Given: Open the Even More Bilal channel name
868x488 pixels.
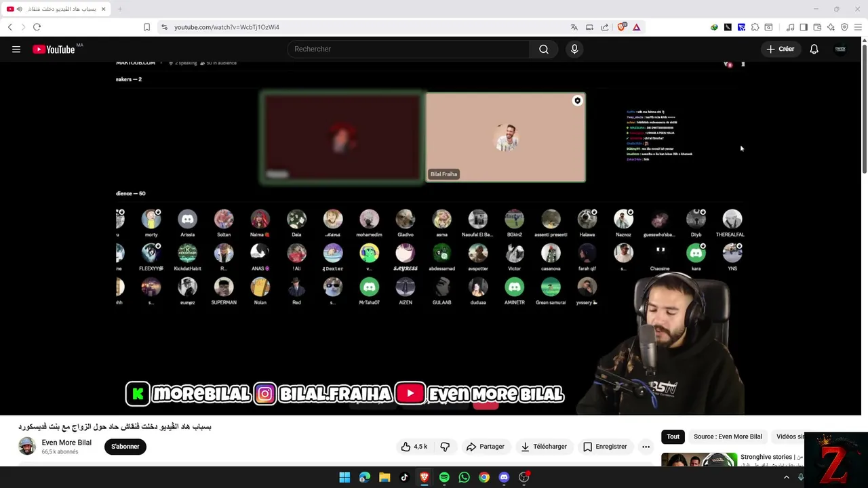Looking at the screenshot, I should [x=66, y=443].
